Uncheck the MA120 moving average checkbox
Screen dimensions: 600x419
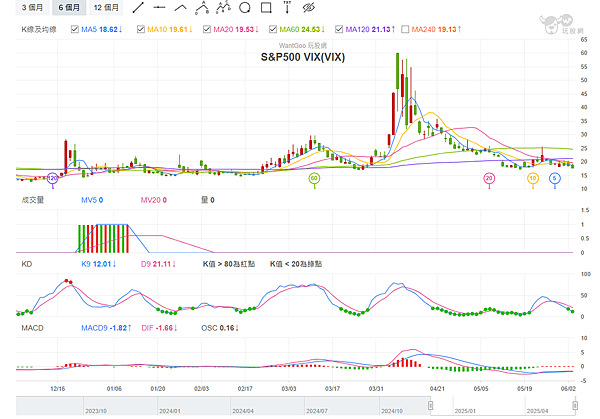(339, 29)
